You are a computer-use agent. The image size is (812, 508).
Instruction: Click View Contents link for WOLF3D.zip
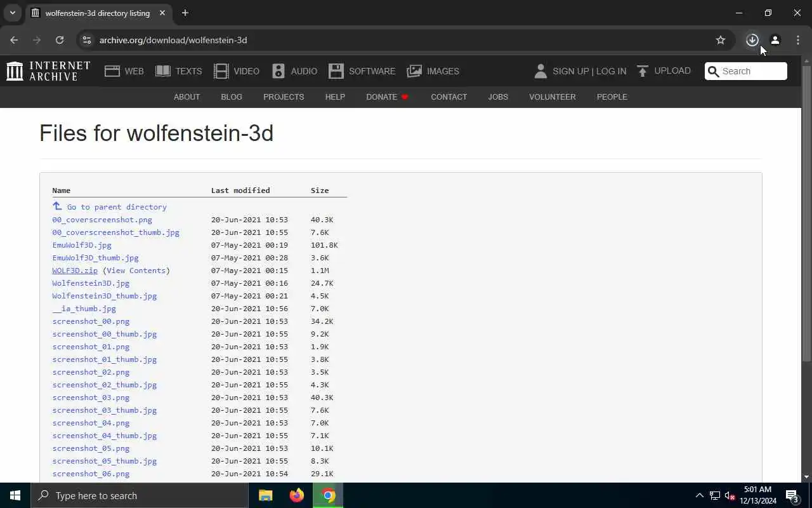136,271
